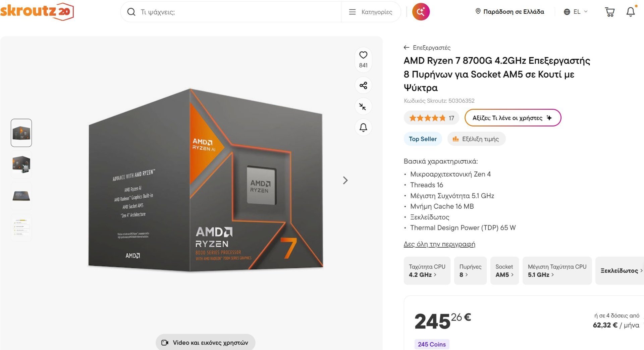Open the shopping cart icon
The image size is (644, 350).
click(x=609, y=12)
